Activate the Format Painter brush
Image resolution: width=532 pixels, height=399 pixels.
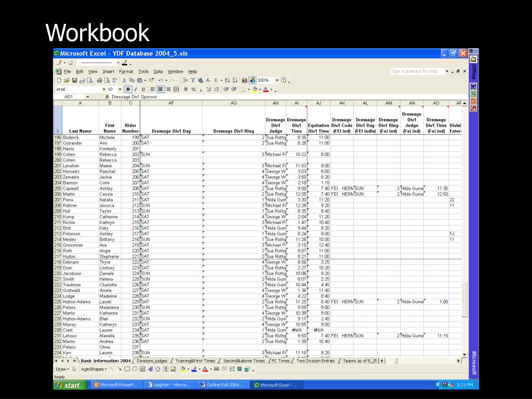click(151, 81)
